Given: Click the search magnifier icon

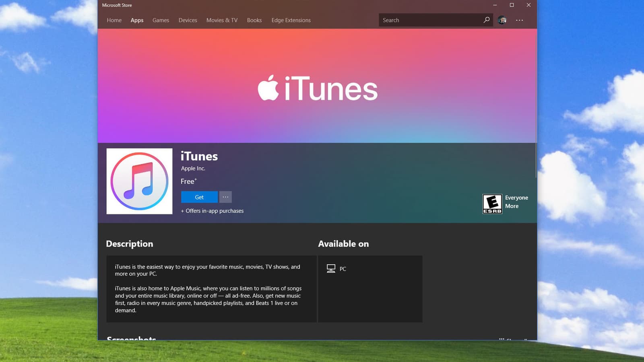Looking at the screenshot, I should tap(486, 20).
